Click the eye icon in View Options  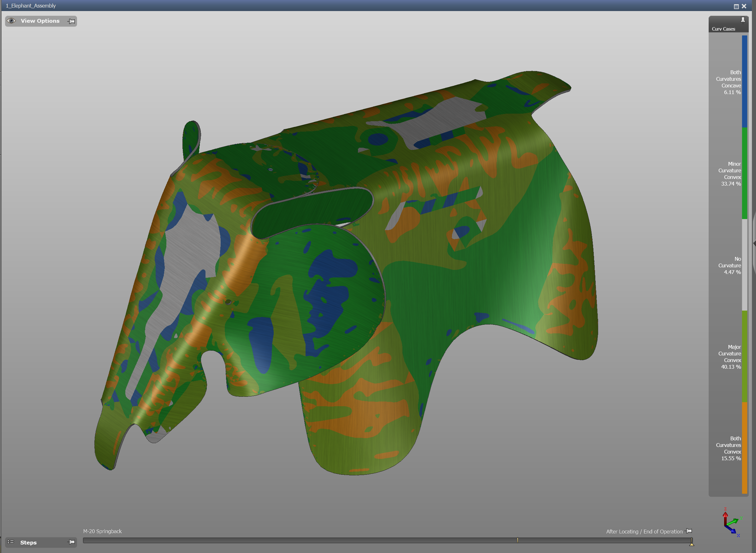pyautogui.click(x=11, y=21)
